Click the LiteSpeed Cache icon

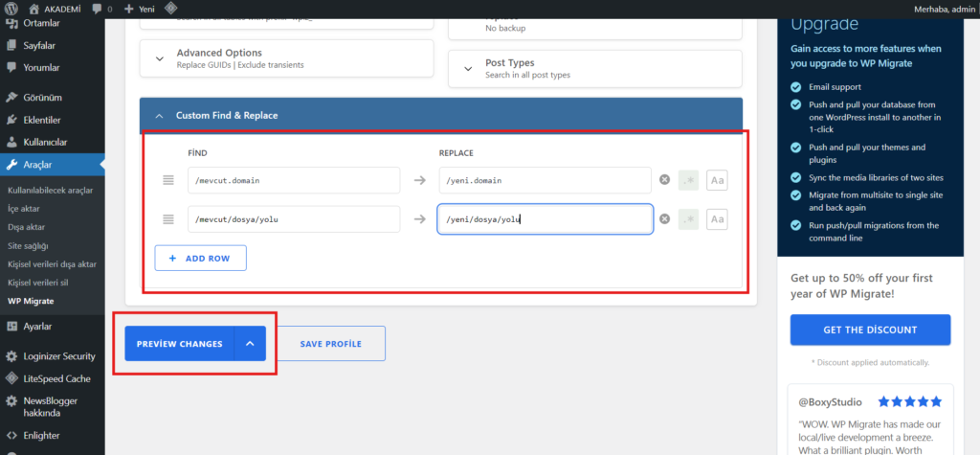point(11,378)
